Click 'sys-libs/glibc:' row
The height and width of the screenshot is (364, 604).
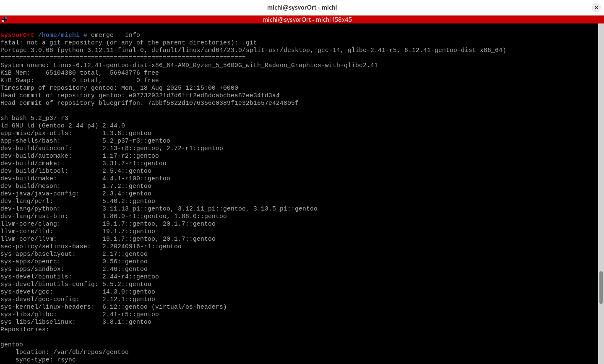80,315
